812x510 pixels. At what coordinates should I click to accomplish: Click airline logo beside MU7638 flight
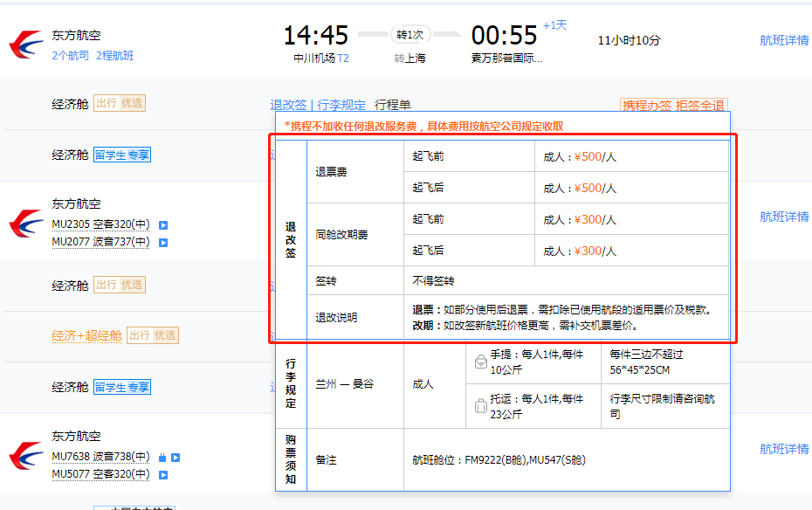[26, 456]
